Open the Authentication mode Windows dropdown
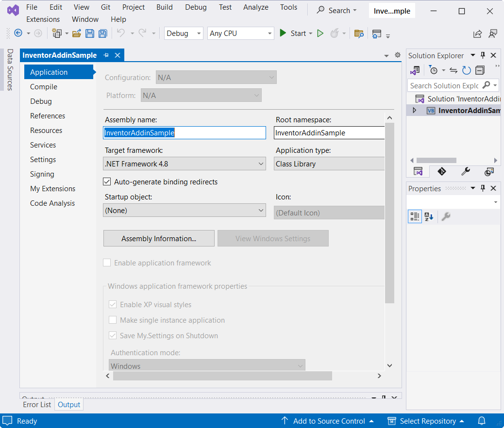504x428 pixels. (207, 365)
